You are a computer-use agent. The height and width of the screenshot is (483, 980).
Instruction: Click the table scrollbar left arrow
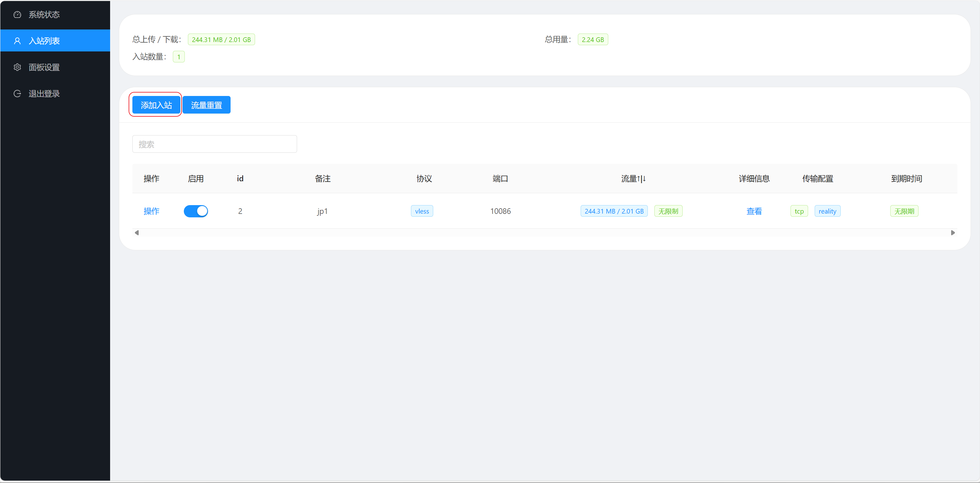pyautogui.click(x=137, y=233)
